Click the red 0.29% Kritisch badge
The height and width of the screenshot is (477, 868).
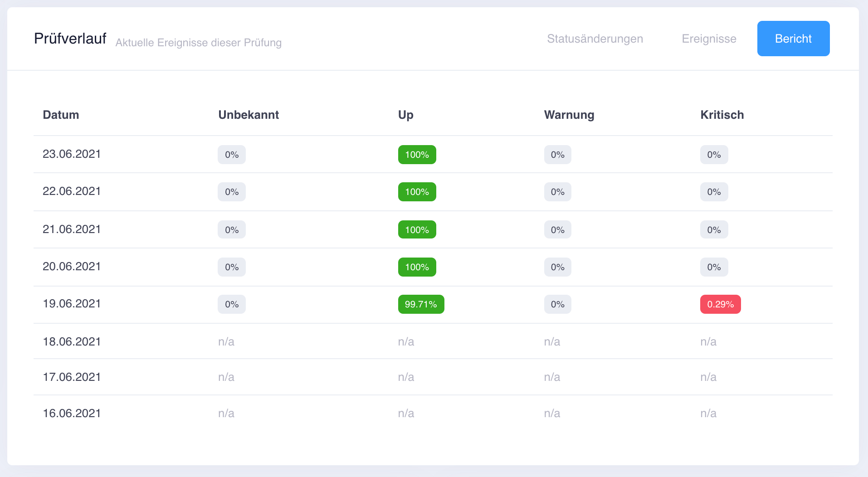pos(720,304)
